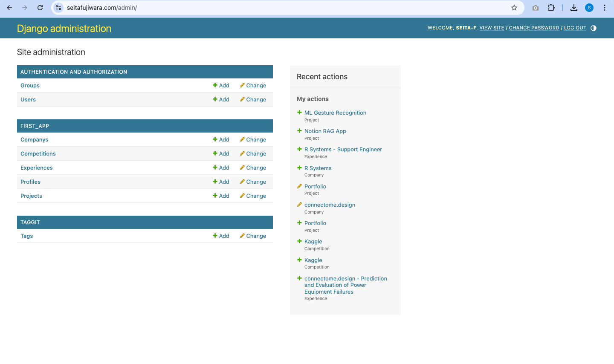Viewport: 614px width, 364px height.
Task: Open the Change Password link
Action: click(534, 28)
